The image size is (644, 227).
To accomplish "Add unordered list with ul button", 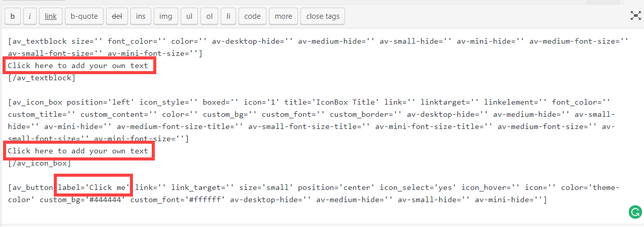I will click(x=189, y=16).
